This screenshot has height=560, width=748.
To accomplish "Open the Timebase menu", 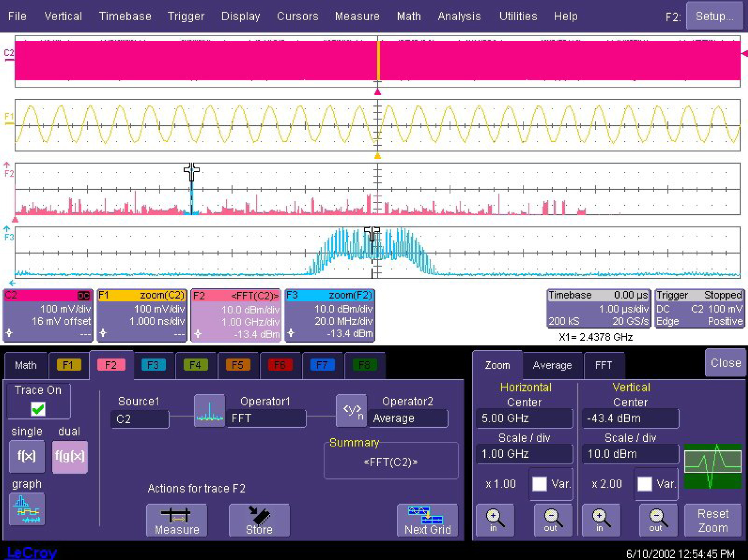I will point(125,16).
